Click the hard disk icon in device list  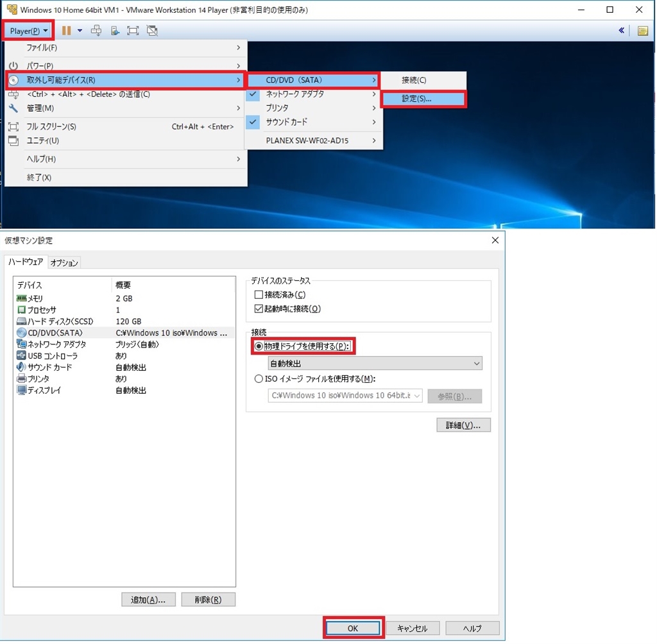pos(21,321)
